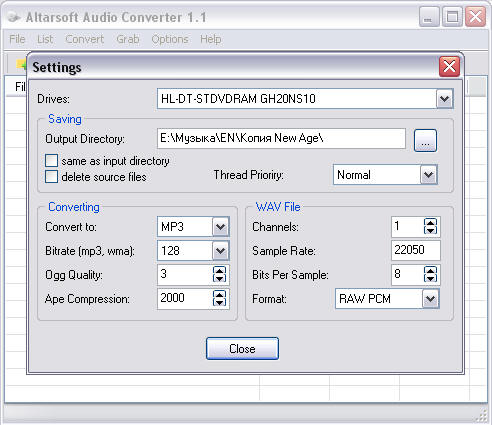This screenshot has width=492, height=425.
Task: Open the List menu
Action: (45, 39)
